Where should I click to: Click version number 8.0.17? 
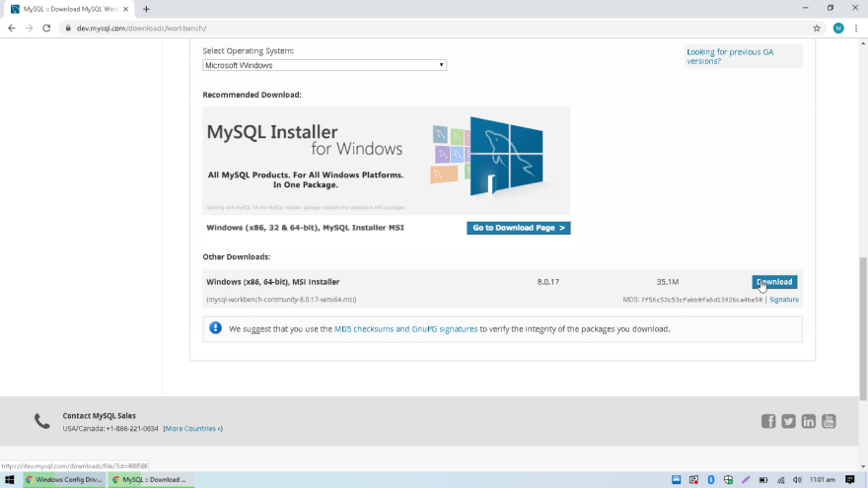[548, 282]
